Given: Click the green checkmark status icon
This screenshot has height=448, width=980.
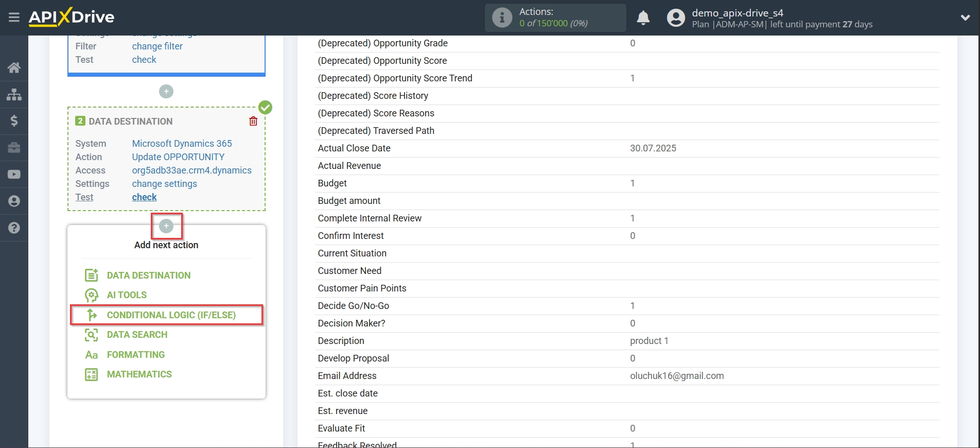Looking at the screenshot, I should coord(265,107).
